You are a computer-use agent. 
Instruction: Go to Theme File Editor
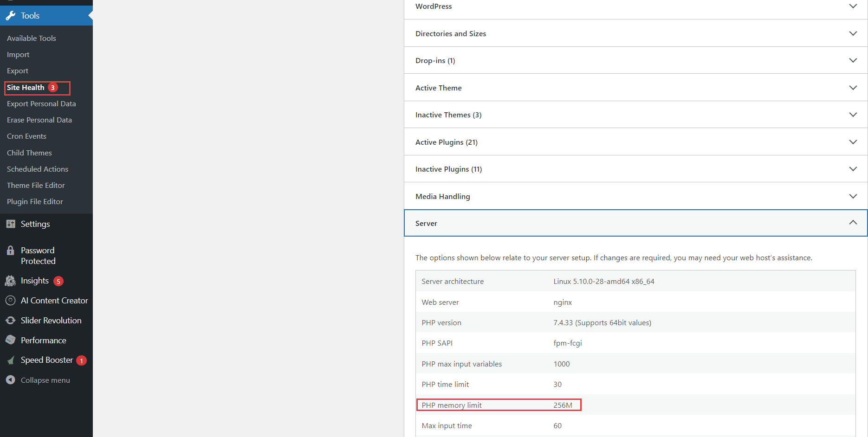click(x=36, y=185)
